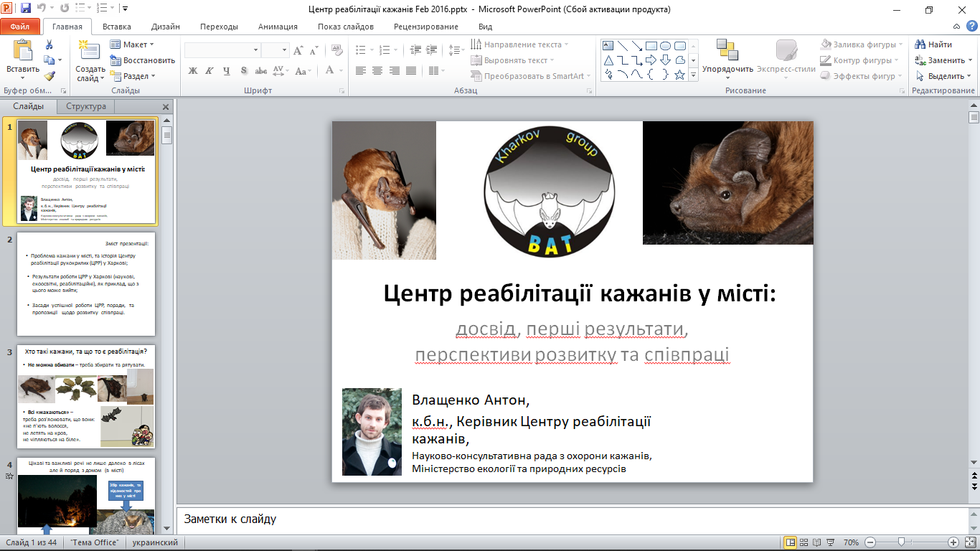Toggle Italic (К) formatting

coord(209,70)
